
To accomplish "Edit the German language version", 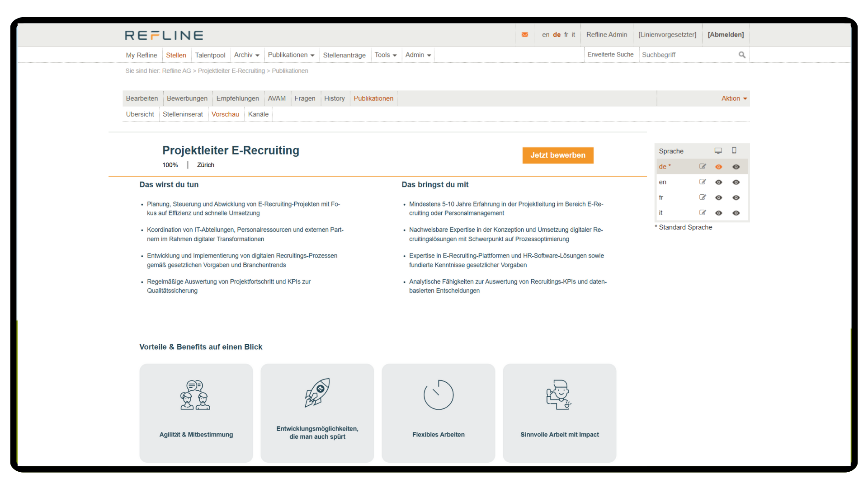I will 703,167.
